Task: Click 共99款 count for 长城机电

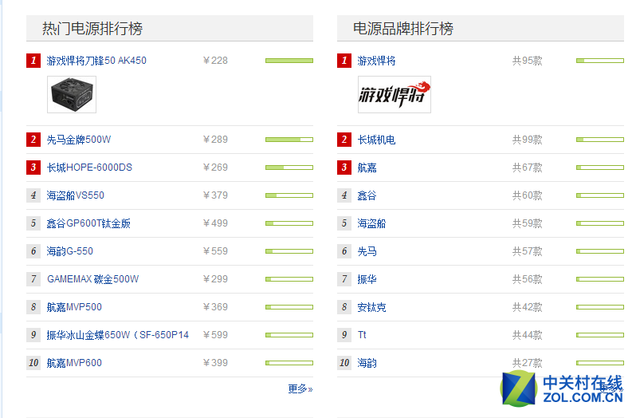Action: click(527, 140)
